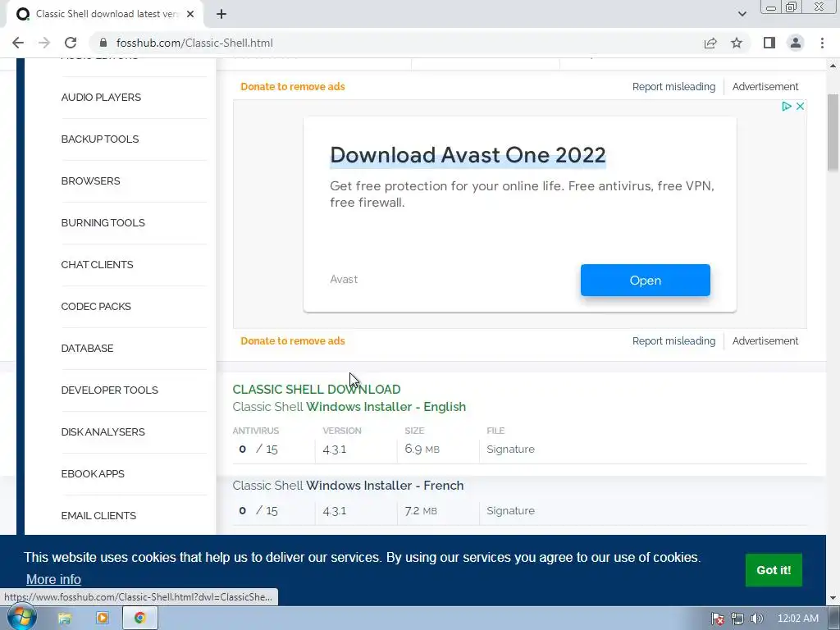Open the Developer Tools category
The image size is (840, 630).
pyautogui.click(x=109, y=390)
